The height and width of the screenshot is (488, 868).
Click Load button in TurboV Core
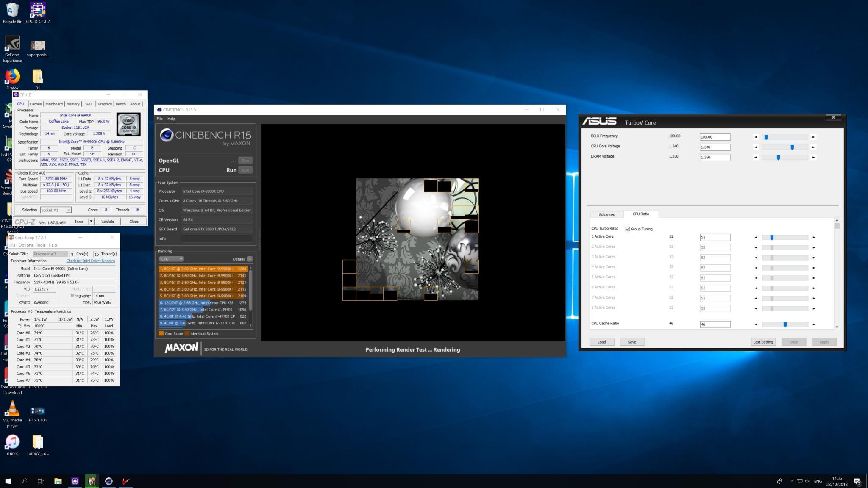[x=602, y=342]
